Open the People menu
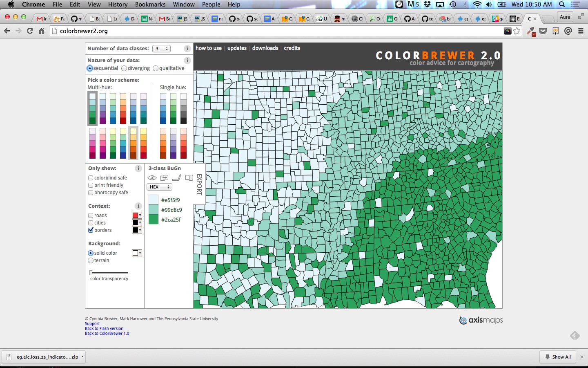Screen dimensions: 588x368 click(x=211, y=4)
